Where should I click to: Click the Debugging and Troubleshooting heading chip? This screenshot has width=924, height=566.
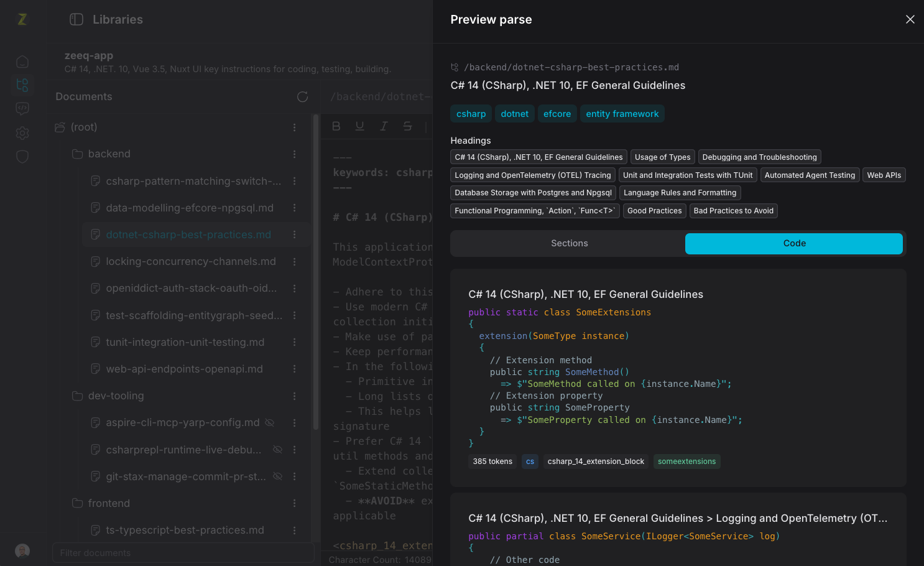click(759, 157)
